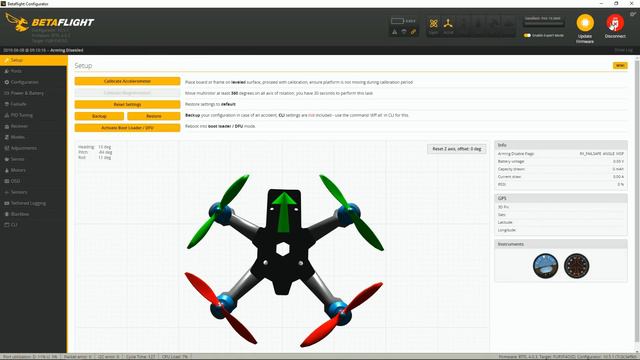The height and width of the screenshot is (360, 640).
Task: Click the arming warning triangle icon
Action: pos(394,32)
